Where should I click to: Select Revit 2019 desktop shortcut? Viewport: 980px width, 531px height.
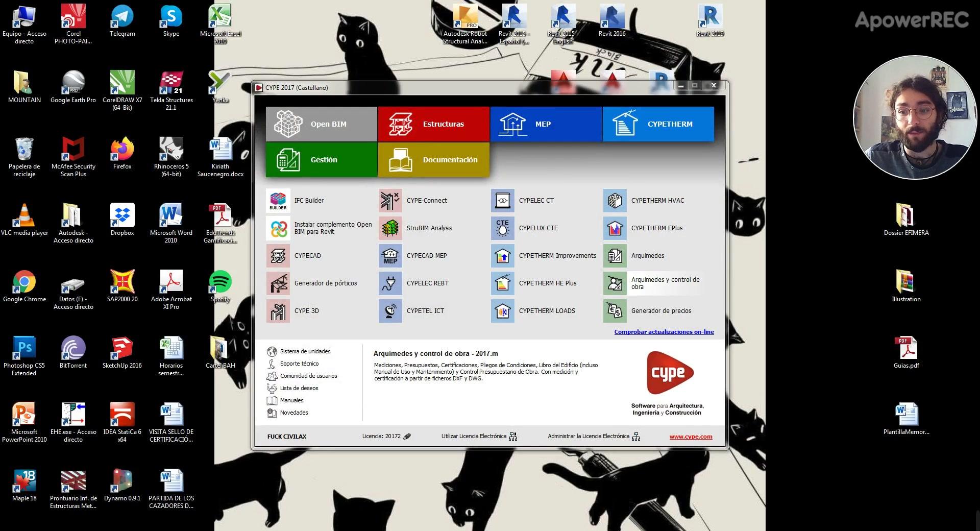click(710, 21)
